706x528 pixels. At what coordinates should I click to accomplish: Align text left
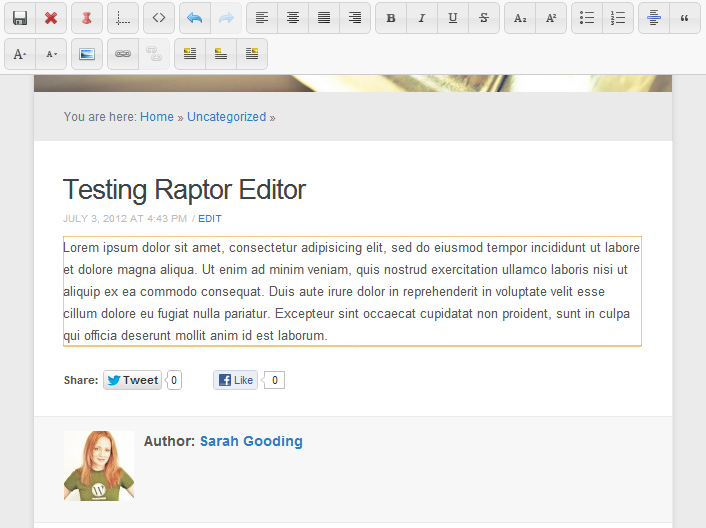262,18
